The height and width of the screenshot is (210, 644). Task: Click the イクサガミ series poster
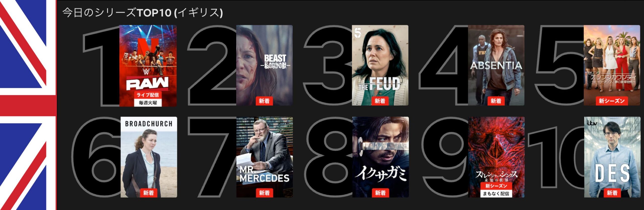(x=381, y=157)
